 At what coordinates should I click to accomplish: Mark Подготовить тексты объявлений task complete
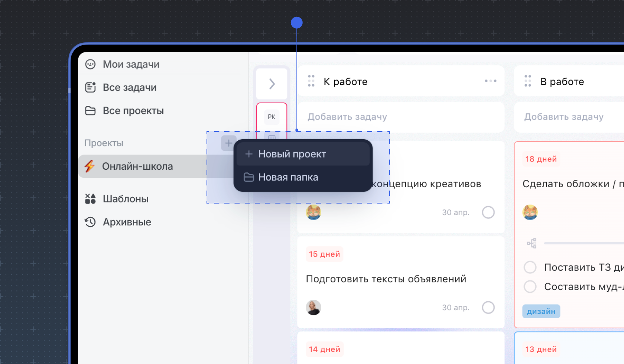click(488, 308)
